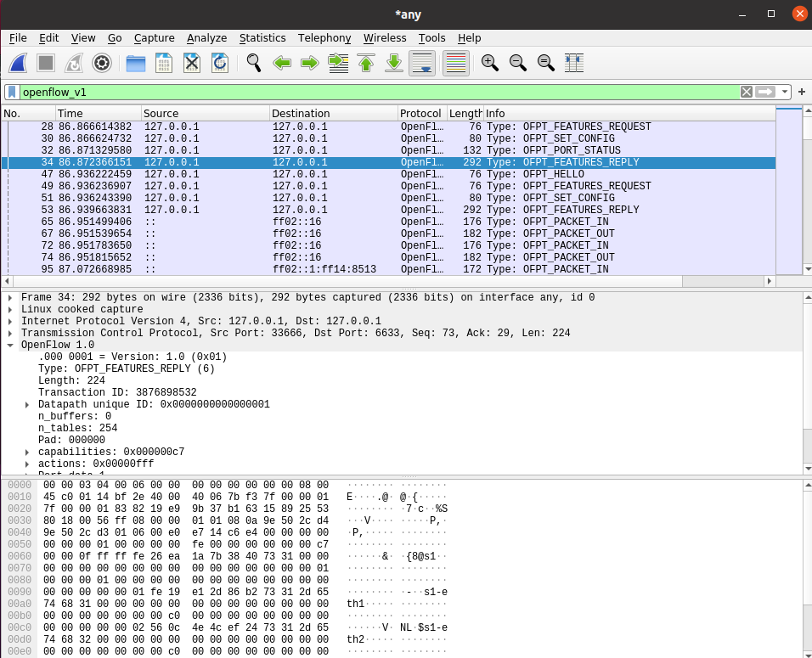Select n_tables: 254 line
The width and height of the screenshot is (812, 658).
(77, 428)
